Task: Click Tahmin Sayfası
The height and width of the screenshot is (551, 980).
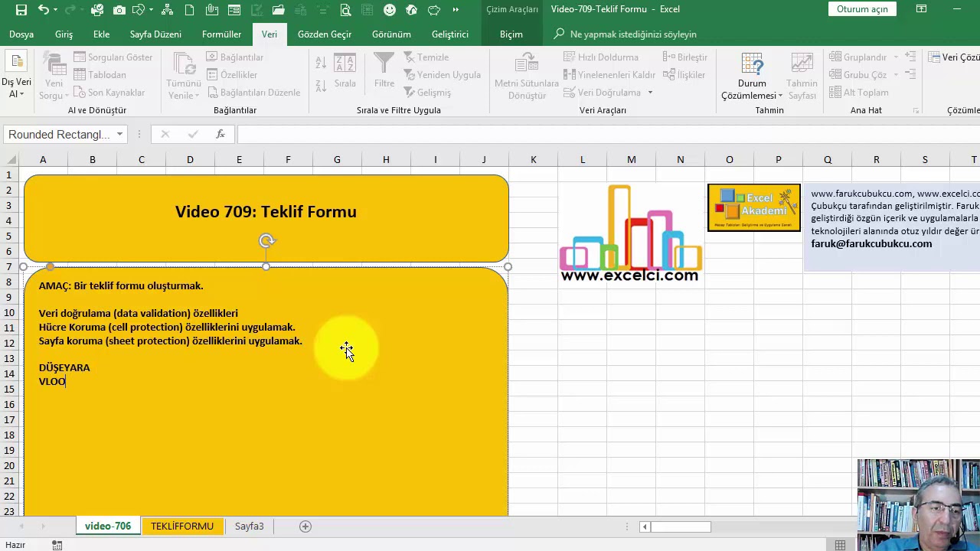Action: coord(802,77)
